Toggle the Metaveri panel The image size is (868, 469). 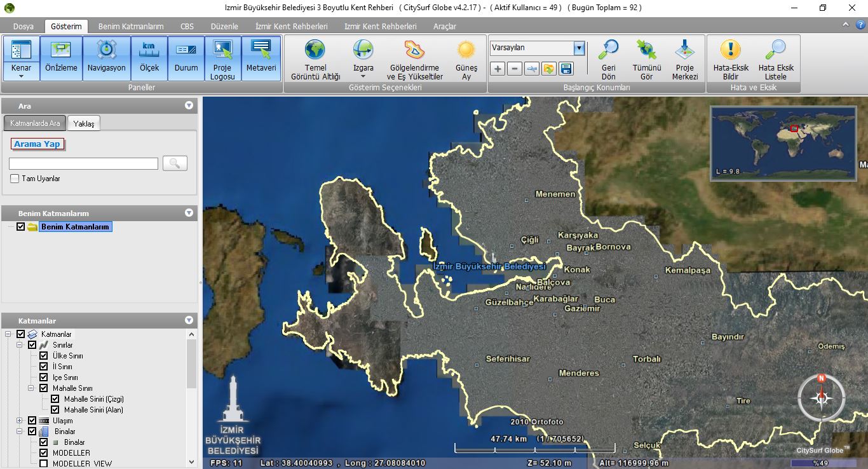261,58
